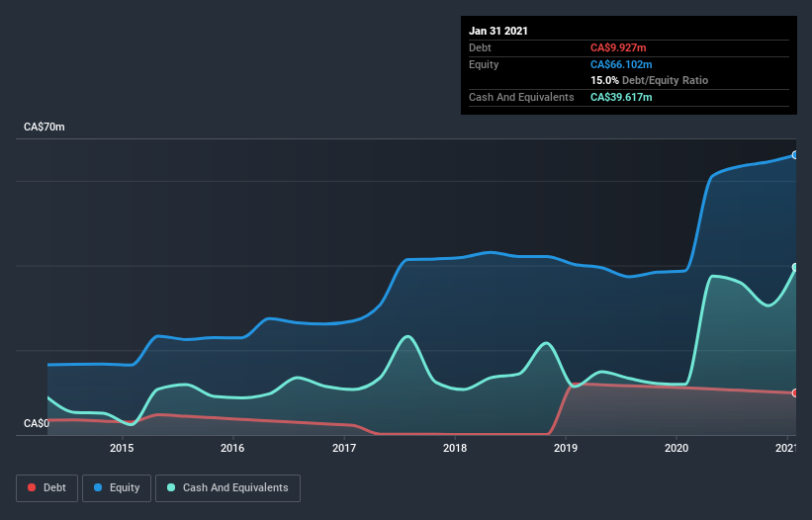Click the 15.0% Debt/Equity Ratio text
The width and height of the screenshot is (812, 520).
[650, 81]
